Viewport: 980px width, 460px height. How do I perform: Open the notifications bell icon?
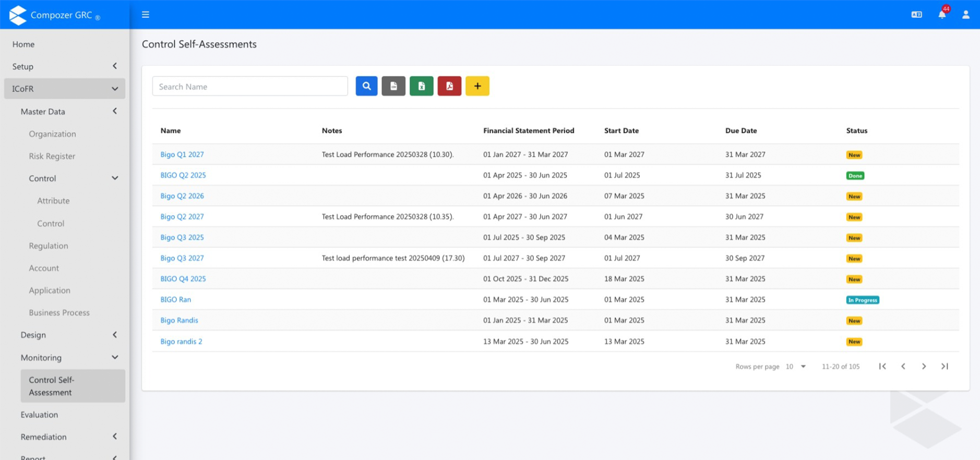942,15
